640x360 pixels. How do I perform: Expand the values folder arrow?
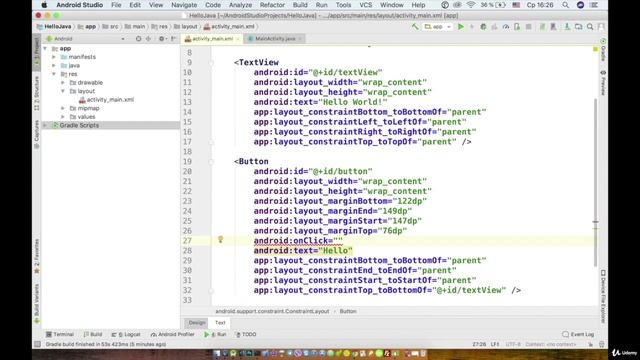point(63,117)
